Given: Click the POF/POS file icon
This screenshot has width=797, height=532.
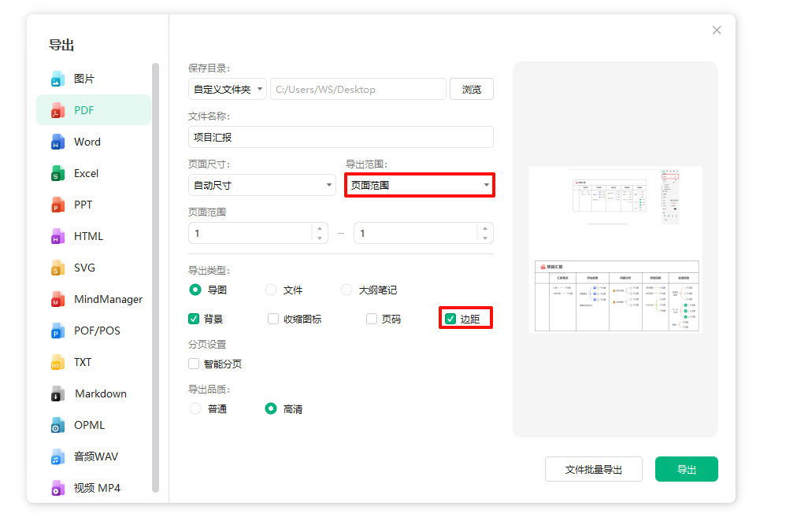Looking at the screenshot, I should [x=57, y=331].
